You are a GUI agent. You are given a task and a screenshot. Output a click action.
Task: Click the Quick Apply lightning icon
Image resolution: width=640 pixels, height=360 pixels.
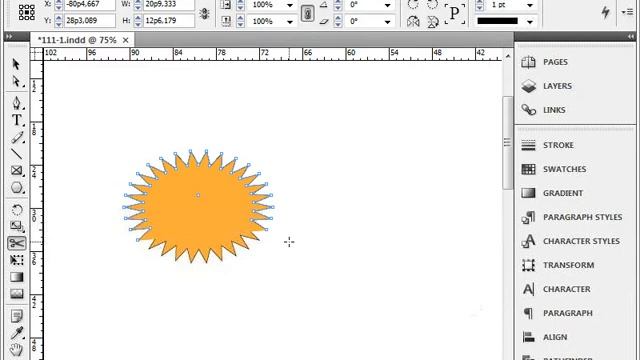605,12
